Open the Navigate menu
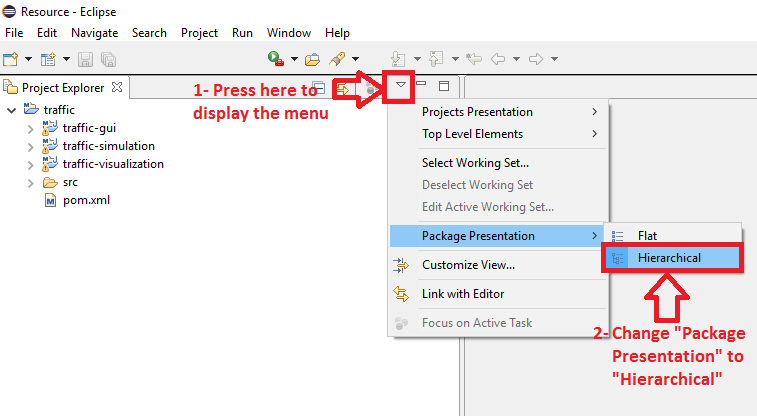 point(95,33)
